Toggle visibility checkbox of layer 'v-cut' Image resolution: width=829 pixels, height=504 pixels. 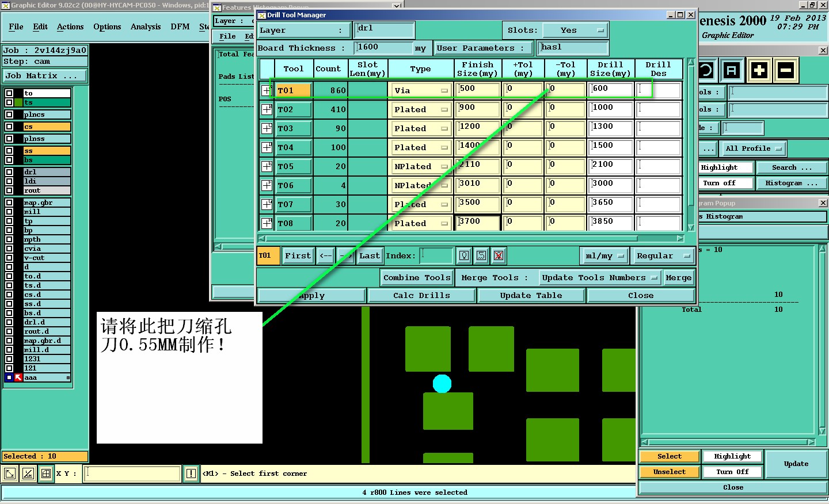tap(9, 258)
